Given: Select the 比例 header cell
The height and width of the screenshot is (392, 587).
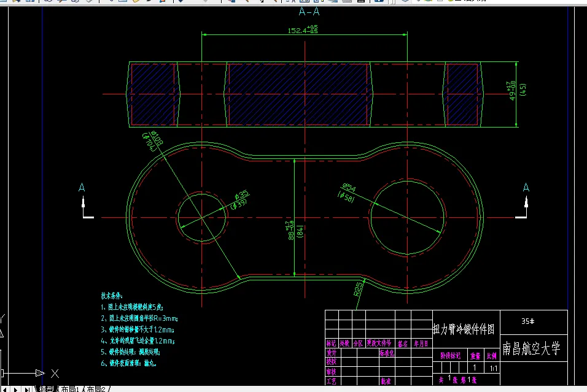Looking at the screenshot, I should [492, 356].
